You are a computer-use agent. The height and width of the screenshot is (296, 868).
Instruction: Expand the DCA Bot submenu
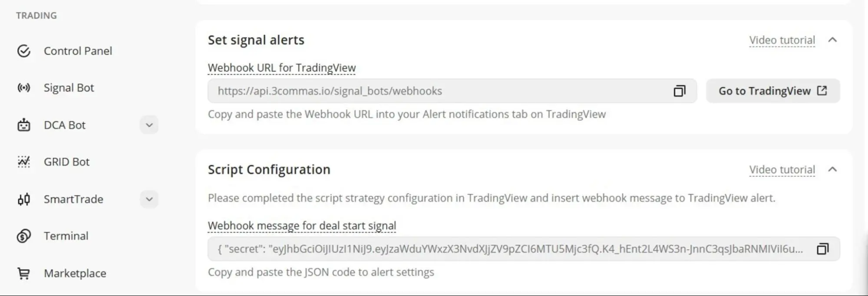pyautogui.click(x=149, y=125)
